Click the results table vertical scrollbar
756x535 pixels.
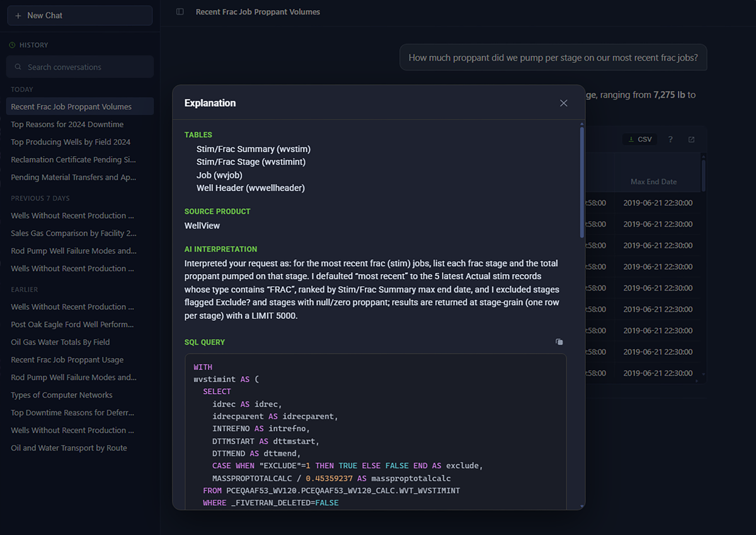tap(703, 176)
